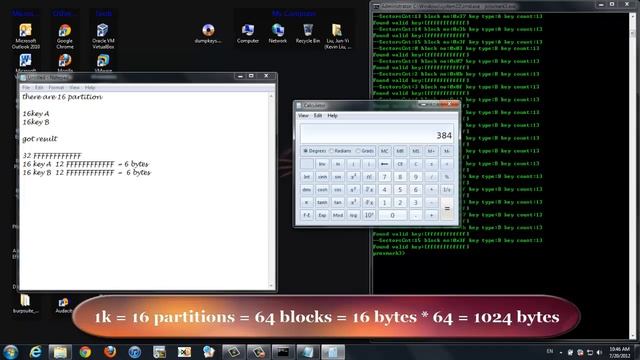This screenshot has width=640, height=360.
Task: Open Calculator Edit menu
Action: 318,116
